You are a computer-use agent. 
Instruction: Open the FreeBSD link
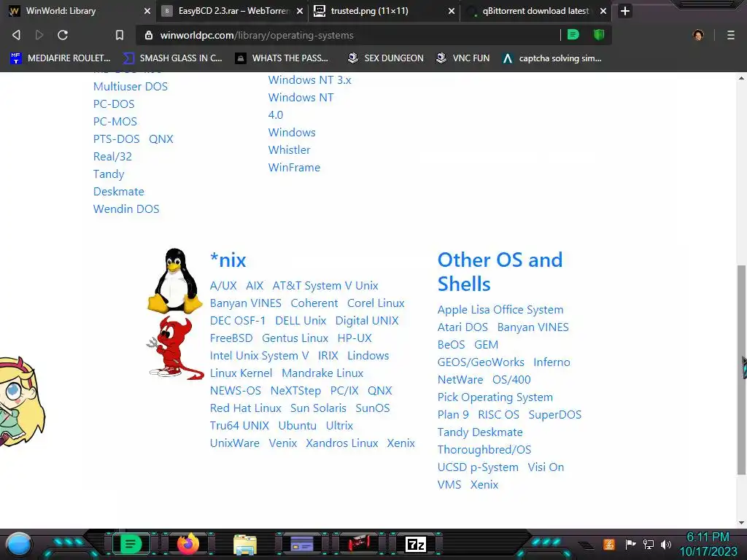[231, 338]
